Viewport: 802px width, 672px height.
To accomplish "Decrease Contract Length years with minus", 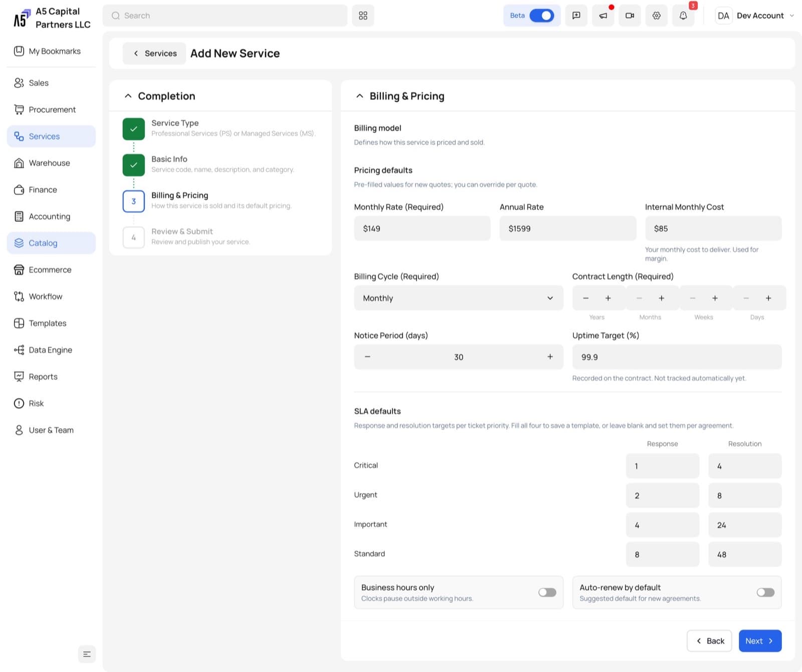I will pos(585,298).
